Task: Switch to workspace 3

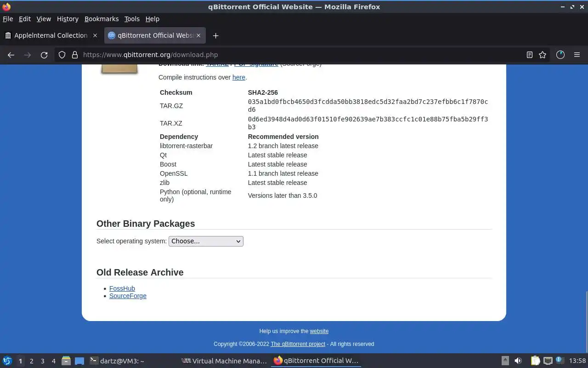Action: pyautogui.click(x=42, y=361)
